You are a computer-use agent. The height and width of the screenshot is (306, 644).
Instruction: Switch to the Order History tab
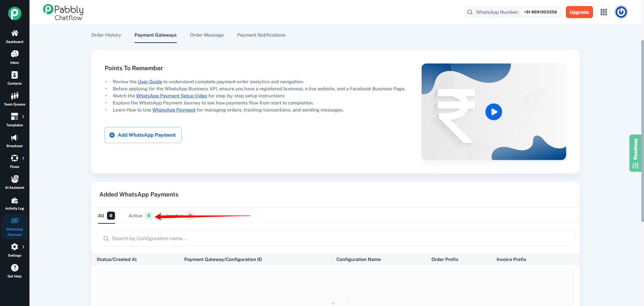[x=106, y=35]
